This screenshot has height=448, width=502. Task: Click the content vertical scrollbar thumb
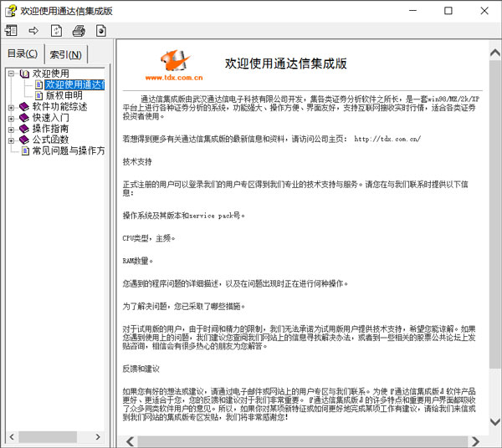click(x=495, y=214)
